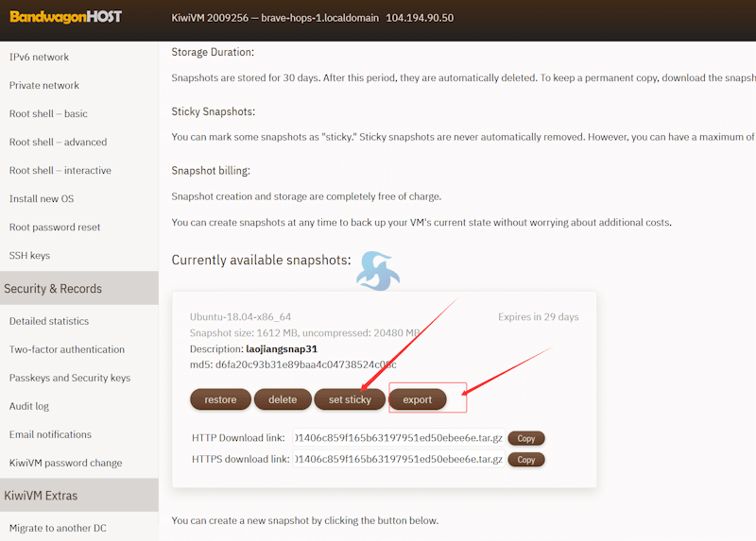Delete the laojiangsnap31 snapshot
756x541 pixels.
point(283,399)
